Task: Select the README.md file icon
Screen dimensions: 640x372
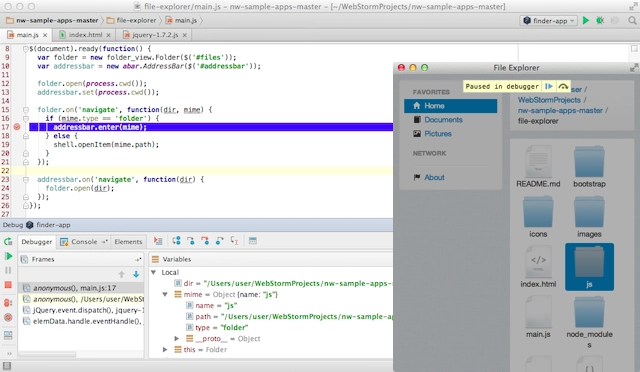Action: [x=538, y=162]
